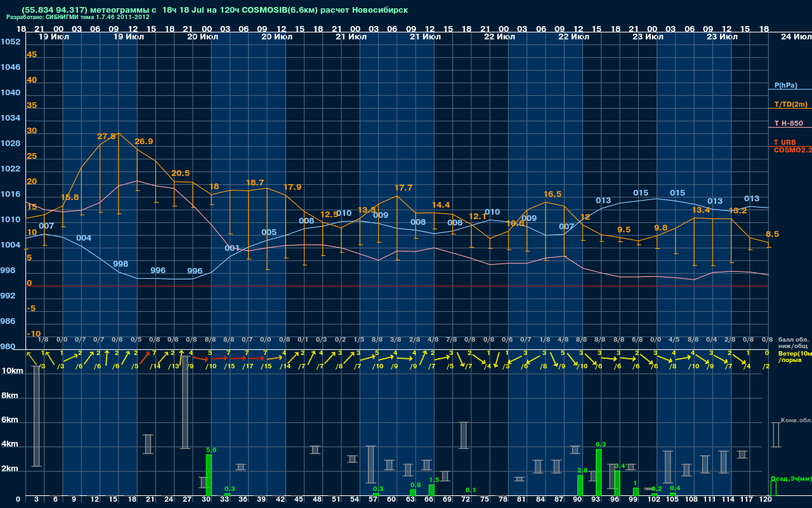Click the 'Разработано: СИБНИГМИ' credit line
The image size is (812, 508).
click(78, 17)
